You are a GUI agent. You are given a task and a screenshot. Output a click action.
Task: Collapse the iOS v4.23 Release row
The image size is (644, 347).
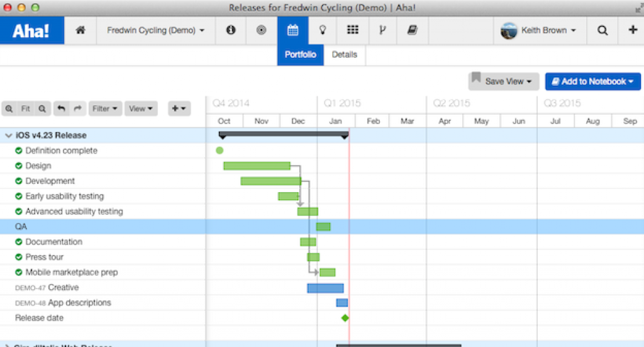pos(8,135)
